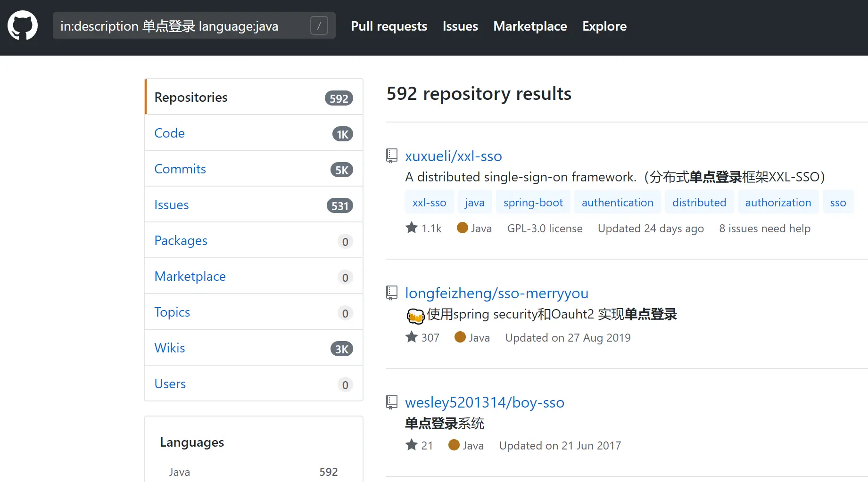Screen dimensions: 868x482
Task: Open the xuxueli/xxl-sso repository link
Action: [453, 156]
